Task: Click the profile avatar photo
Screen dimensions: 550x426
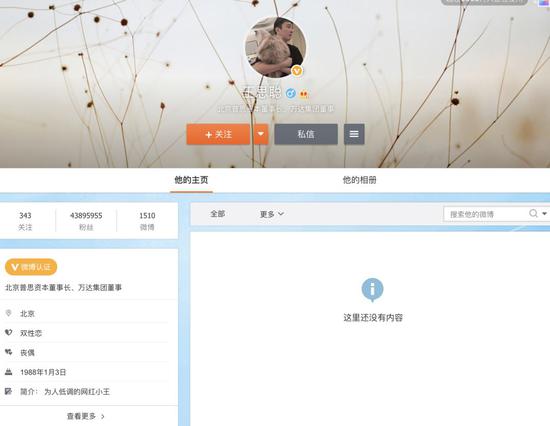Action: point(275,47)
